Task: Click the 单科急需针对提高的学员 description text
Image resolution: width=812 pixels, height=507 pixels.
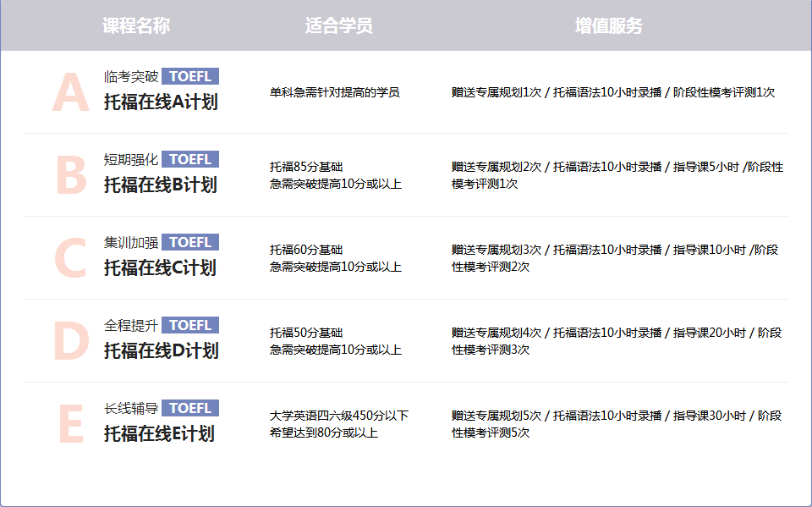Action: tap(334, 92)
